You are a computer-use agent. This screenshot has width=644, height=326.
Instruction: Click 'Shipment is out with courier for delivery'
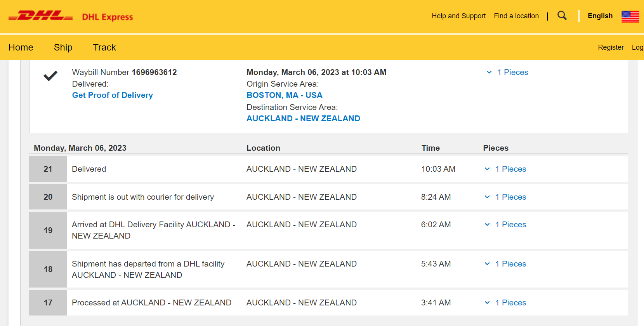click(143, 197)
